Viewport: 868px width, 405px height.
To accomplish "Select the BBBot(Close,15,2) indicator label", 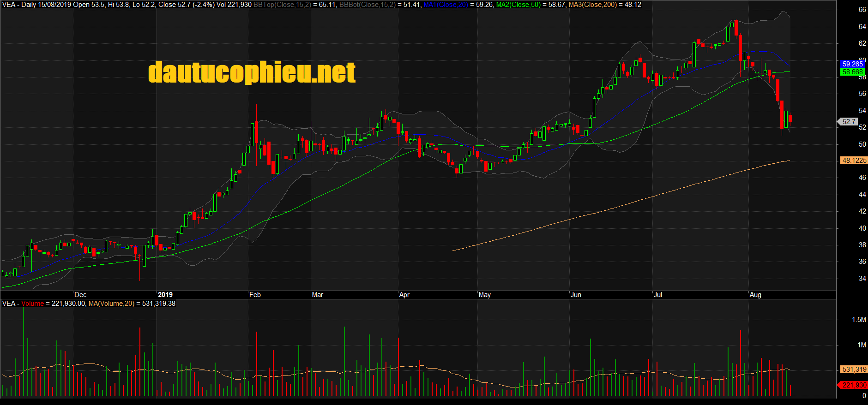I will pyautogui.click(x=368, y=5).
